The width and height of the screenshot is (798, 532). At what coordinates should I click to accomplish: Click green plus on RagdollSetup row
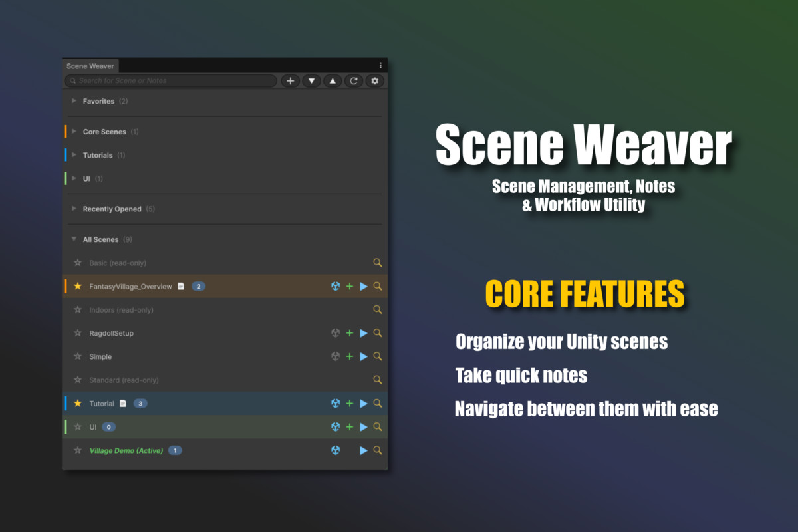point(350,333)
